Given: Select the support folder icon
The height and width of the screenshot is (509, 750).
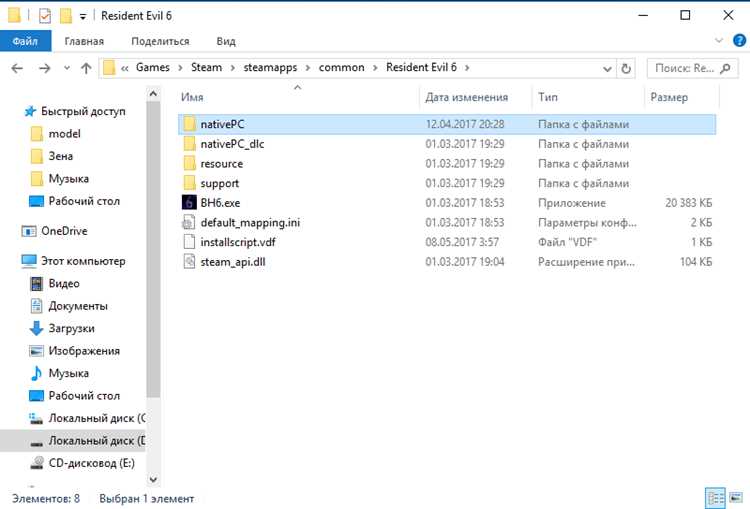Looking at the screenshot, I should [x=189, y=183].
